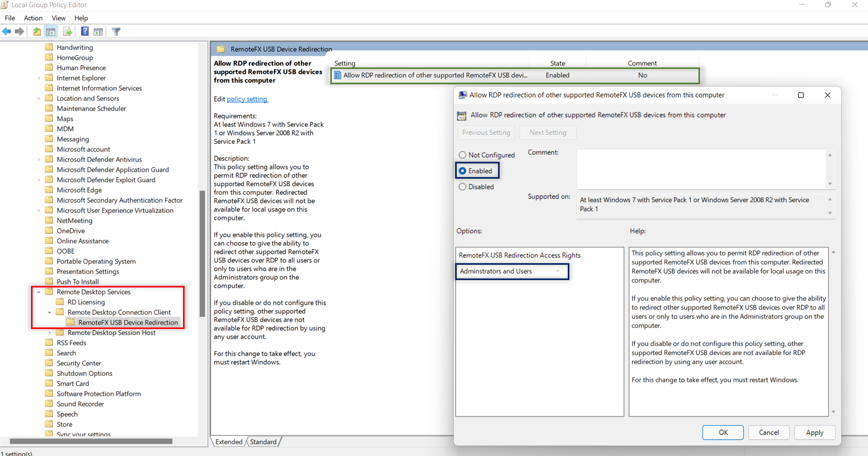Open the Action menu
The height and width of the screenshot is (456, 868).
33,18
